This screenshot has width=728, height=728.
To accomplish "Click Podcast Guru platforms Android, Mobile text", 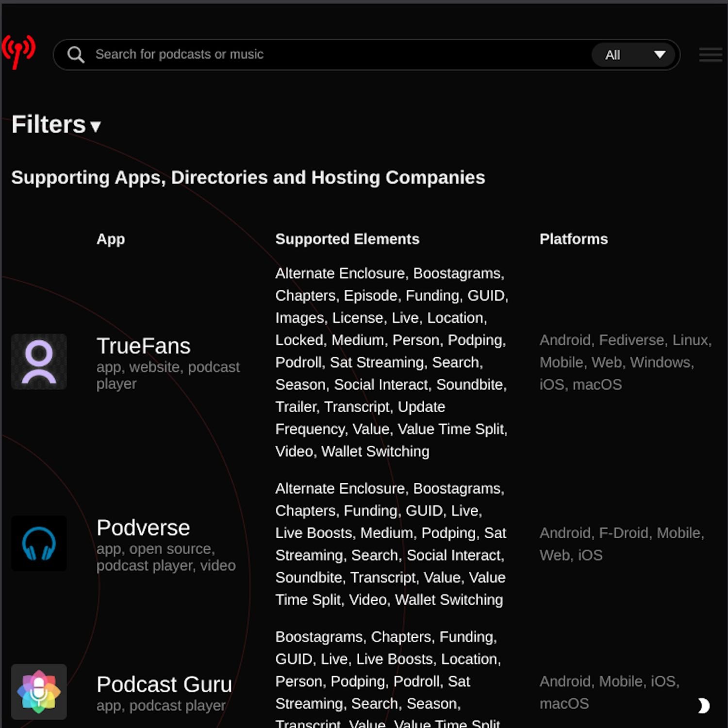I will (x=610, y=692).
